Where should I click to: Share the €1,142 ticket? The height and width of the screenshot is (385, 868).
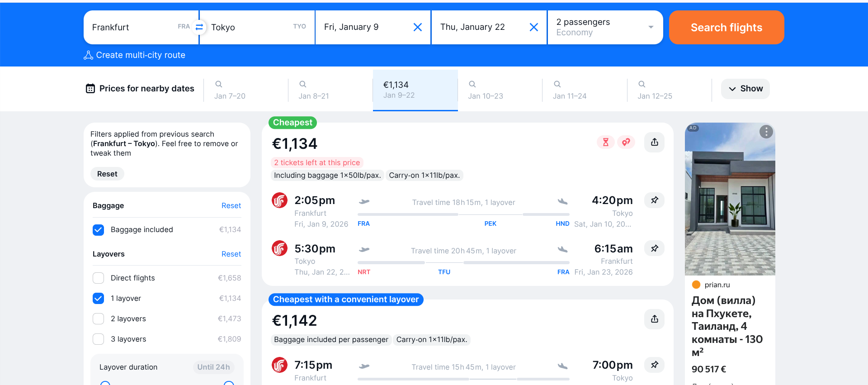[654, 319]
